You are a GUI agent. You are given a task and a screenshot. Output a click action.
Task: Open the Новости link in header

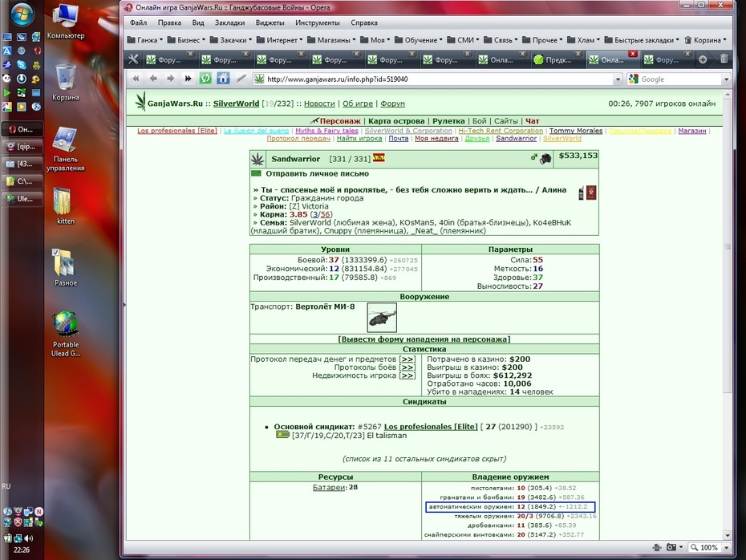click(319, 103)
